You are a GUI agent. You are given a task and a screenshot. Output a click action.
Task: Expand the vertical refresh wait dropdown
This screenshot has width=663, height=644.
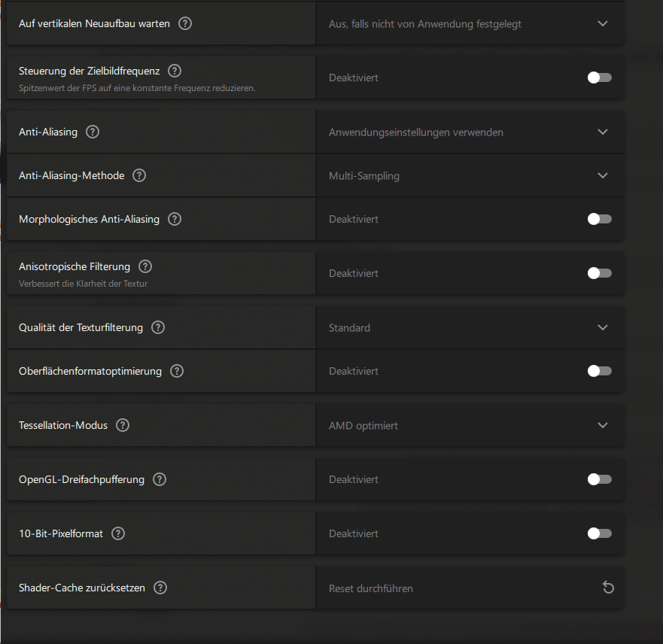(x=470, y=23)
